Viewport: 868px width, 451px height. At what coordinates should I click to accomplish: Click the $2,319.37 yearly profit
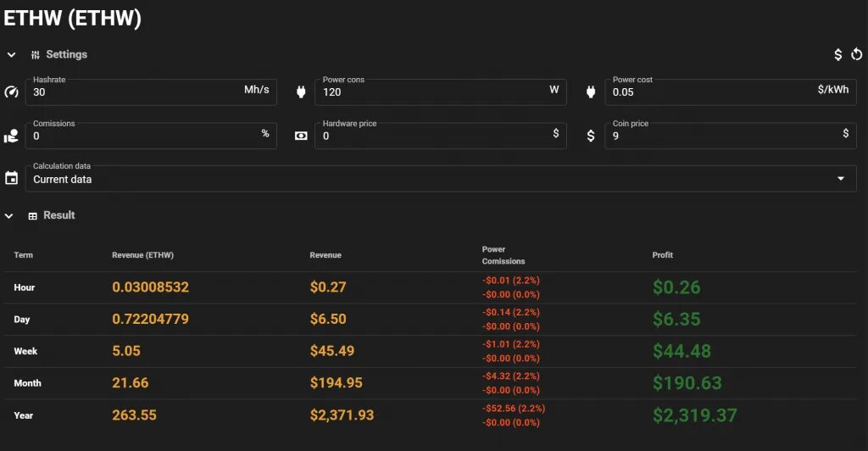pos(695,415)
